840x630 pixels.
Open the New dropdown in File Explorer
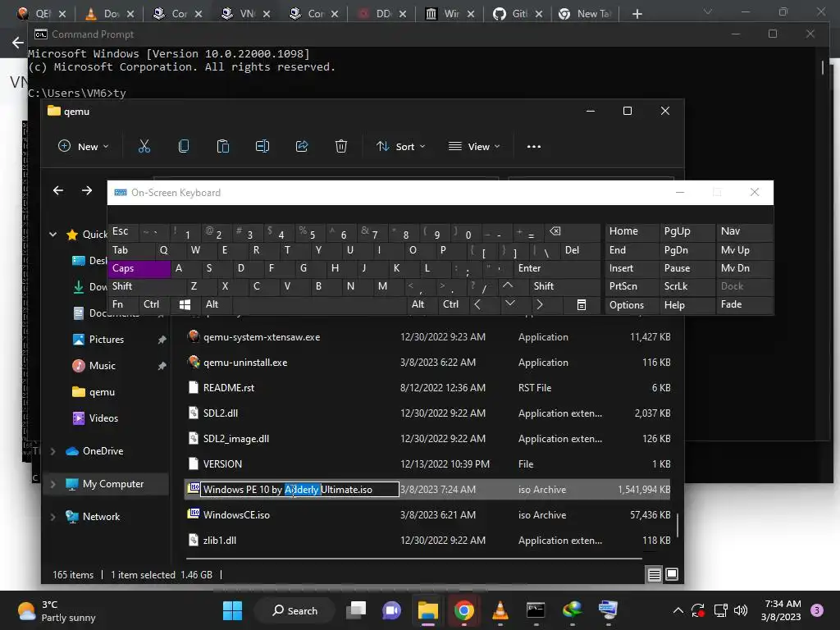coord(83,146)
